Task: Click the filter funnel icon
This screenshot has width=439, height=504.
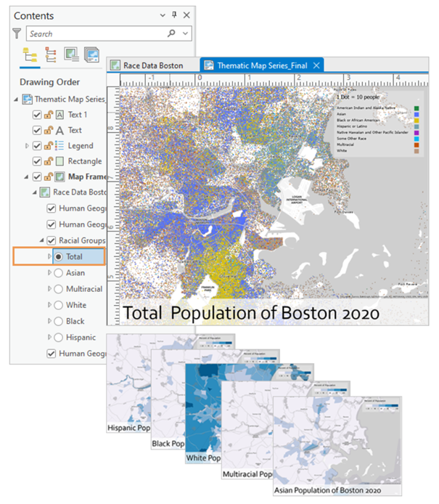Action: [x=17, y=33]
